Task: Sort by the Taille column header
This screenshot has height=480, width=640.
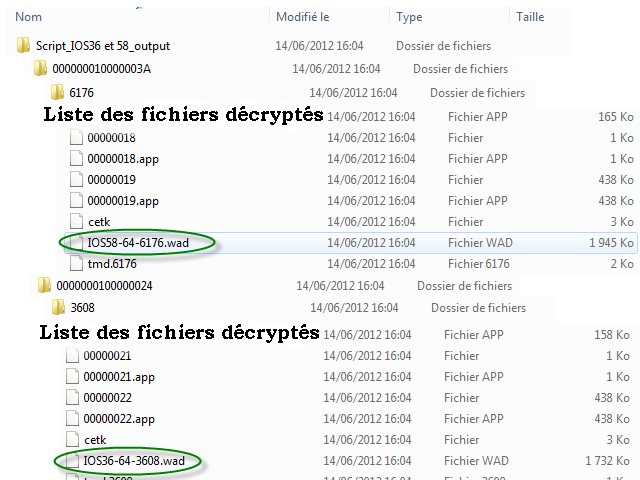Action: click(530, 17)
